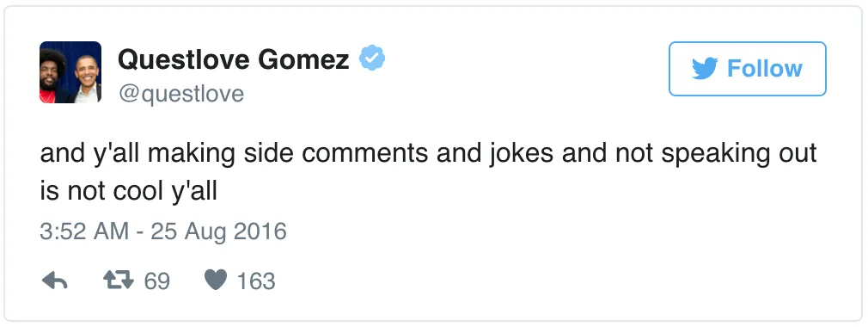Viewport: 868px width, 327px height.
Task: Follow the @questlove account
Action: coord(748,69)
